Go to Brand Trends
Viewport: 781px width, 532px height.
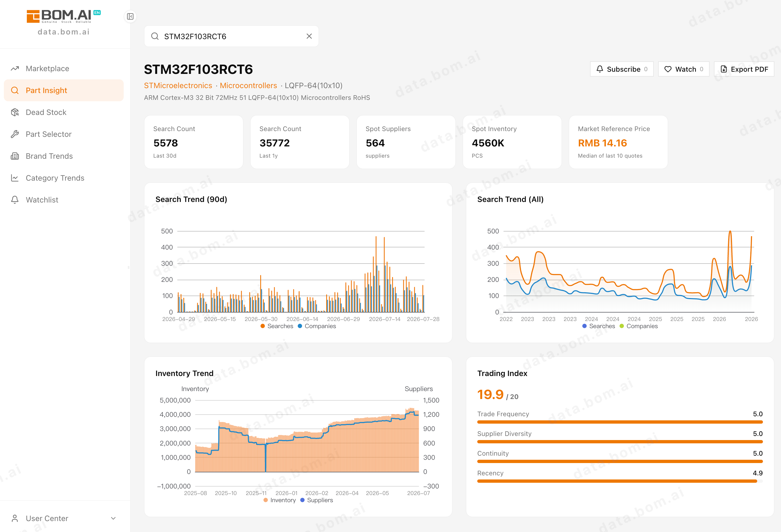click(x=63, y=156)
